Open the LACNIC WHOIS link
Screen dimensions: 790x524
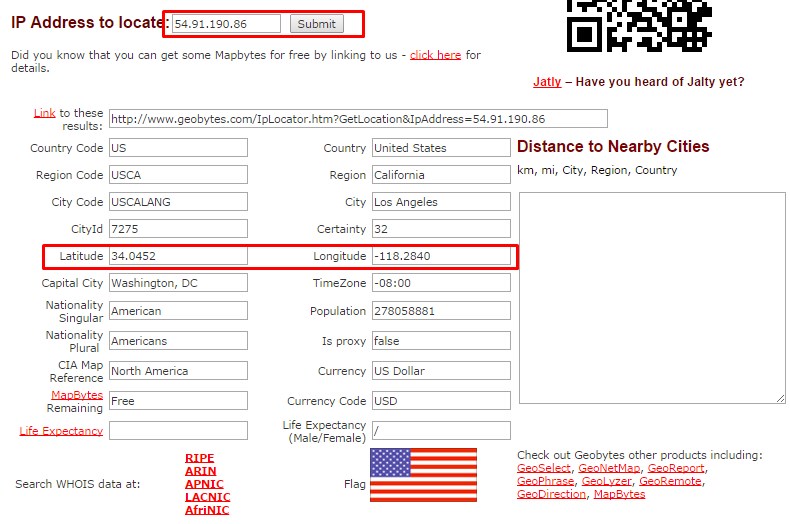tap(208, 497)
